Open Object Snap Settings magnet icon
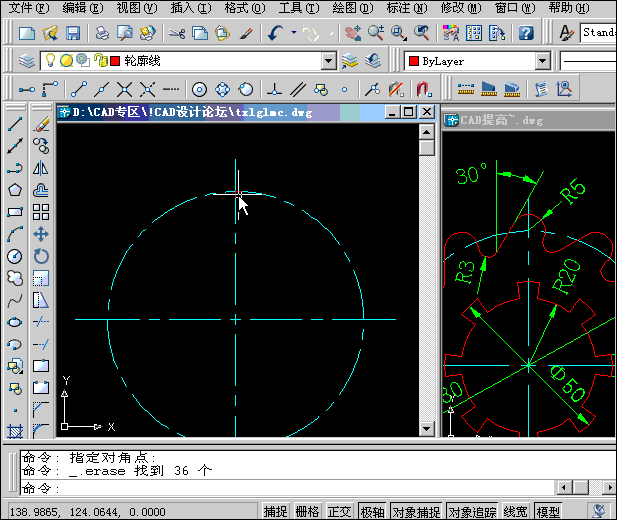Screen dimensions: 617x520 [x=424, y=89]
